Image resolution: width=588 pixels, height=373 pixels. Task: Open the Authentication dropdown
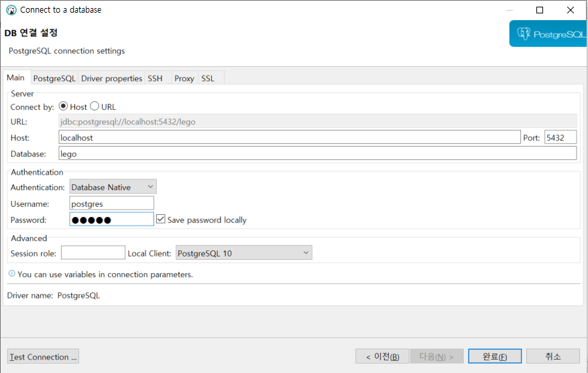[x=113, y=187]
